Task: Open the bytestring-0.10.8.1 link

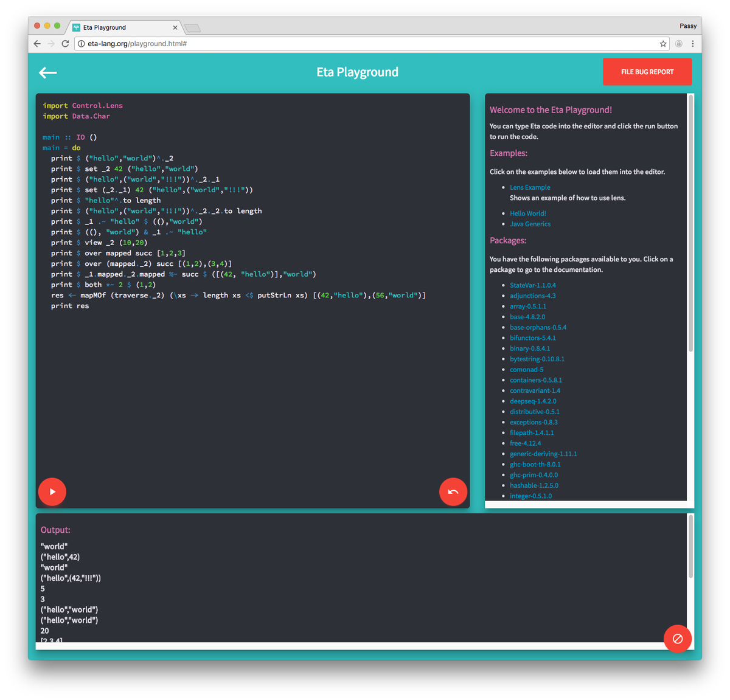Action: 537,359
